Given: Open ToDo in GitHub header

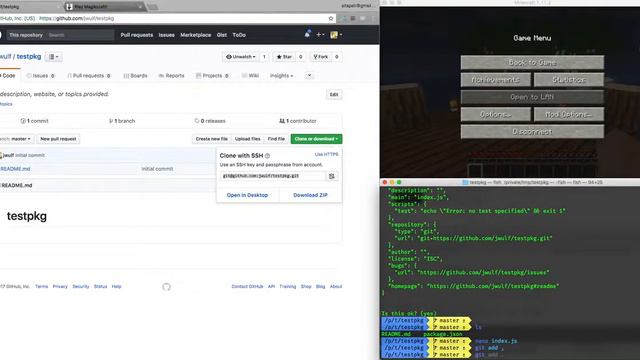Looking at the screenshot, I should point(239,35).
